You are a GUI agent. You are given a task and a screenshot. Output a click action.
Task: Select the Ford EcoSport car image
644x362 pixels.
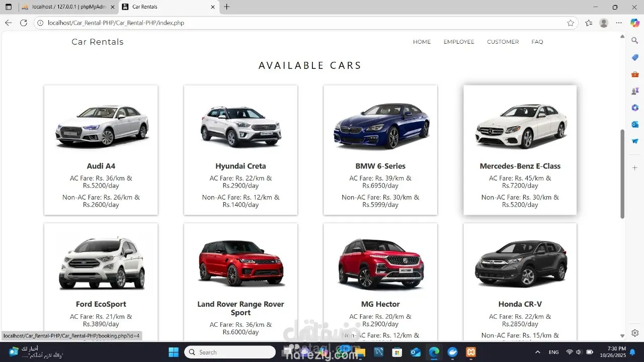tap(102, 263)
